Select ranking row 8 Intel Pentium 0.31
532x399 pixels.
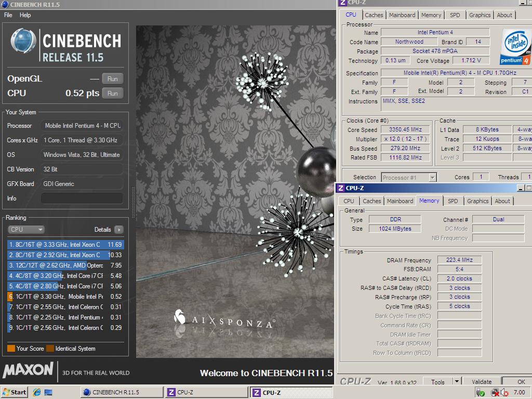coord(65,317)
